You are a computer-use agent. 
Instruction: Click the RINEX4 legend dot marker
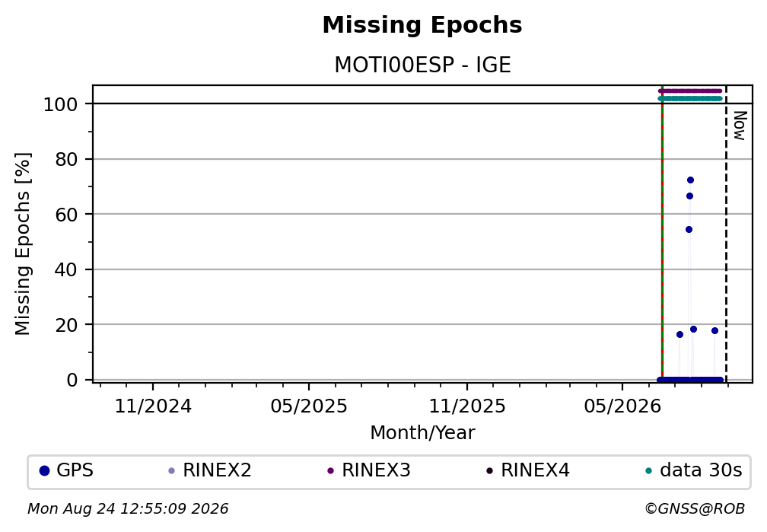pyautogui.click(x=489, y=471)
